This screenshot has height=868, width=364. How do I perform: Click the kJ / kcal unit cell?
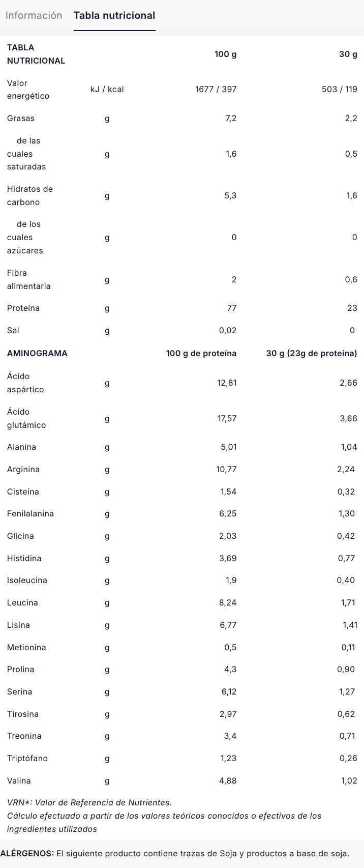point(107,90)
